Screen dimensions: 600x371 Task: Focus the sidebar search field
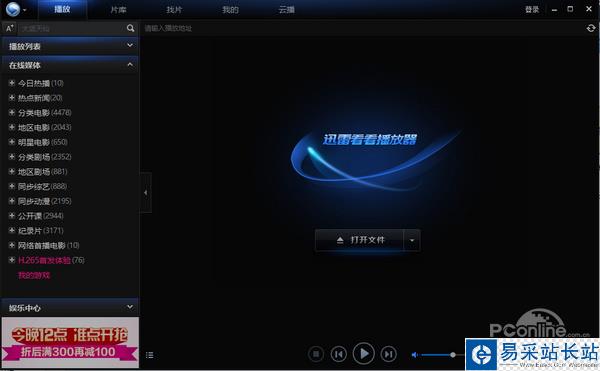pos(71,28)
